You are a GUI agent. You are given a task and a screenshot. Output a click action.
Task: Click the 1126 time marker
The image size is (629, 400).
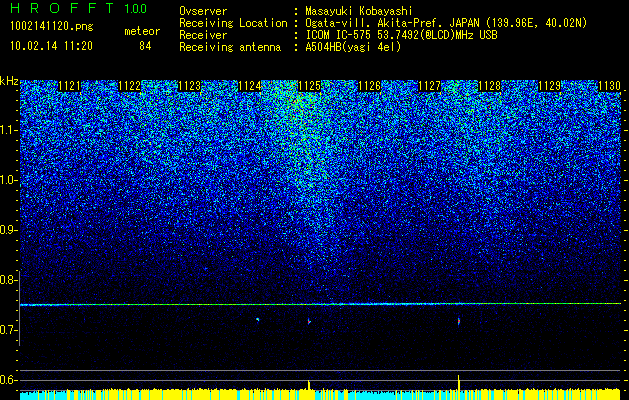coord(369,86)
